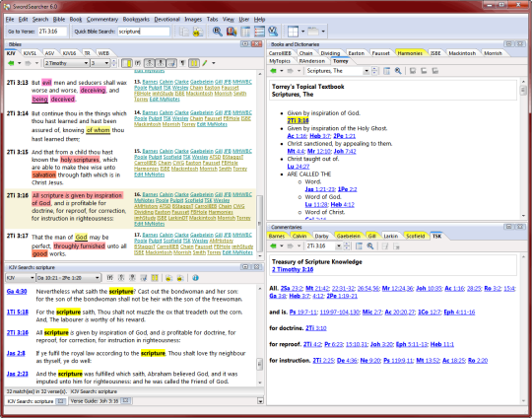Switch to the Scofield commentary tab
The width and height of the screenshot is (532, 418).
coord(416,236)
